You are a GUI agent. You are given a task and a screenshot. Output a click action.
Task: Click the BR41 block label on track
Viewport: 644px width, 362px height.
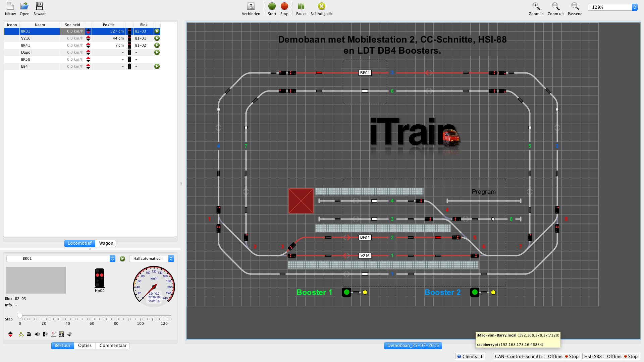[365, 237]
